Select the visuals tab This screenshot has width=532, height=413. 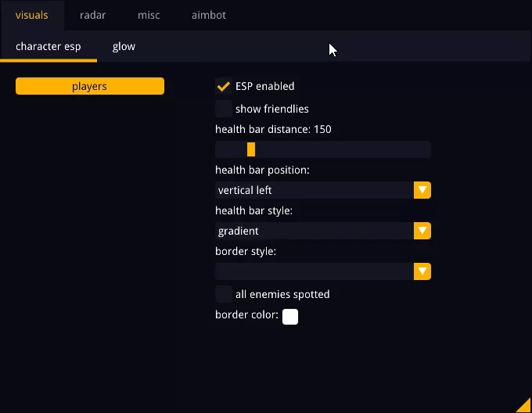pos(32,15)
